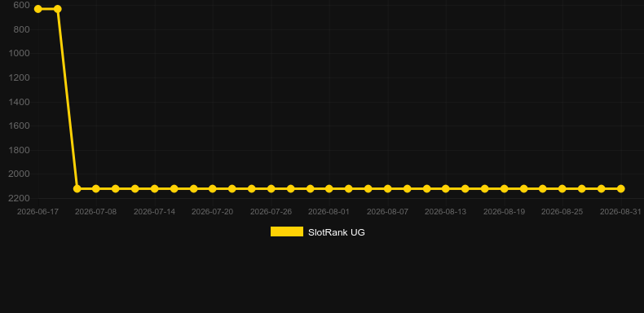The image size is (644, 313).
Task: Select the data point above 2026-07-26
Action: point(271,188)
